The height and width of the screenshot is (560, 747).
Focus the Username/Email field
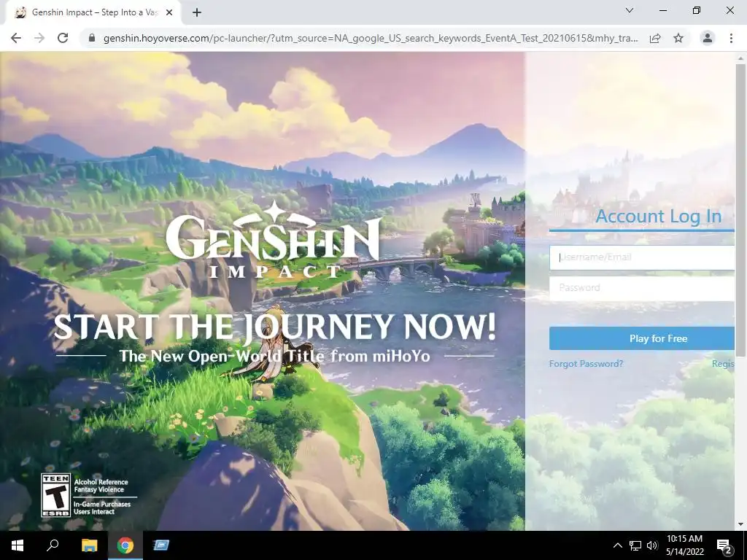[x=642, y=257]
